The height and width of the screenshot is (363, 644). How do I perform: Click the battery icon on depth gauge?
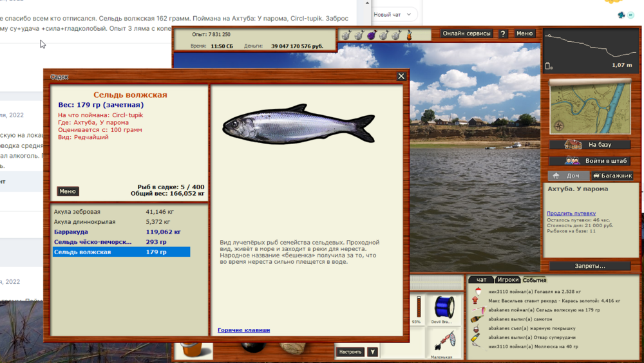coord(548,66)
